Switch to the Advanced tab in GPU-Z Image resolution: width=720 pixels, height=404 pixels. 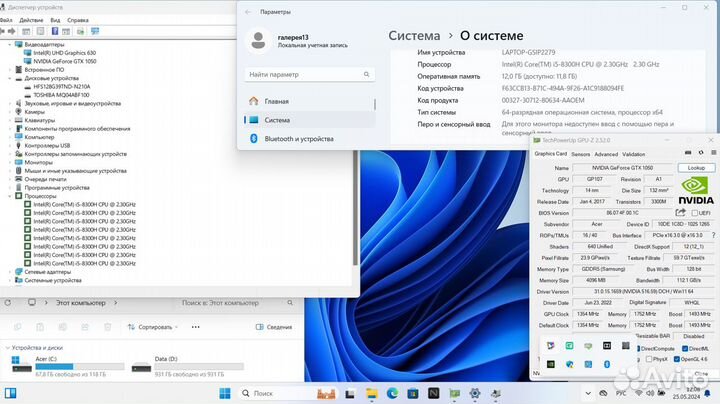[x=606, y=154]
